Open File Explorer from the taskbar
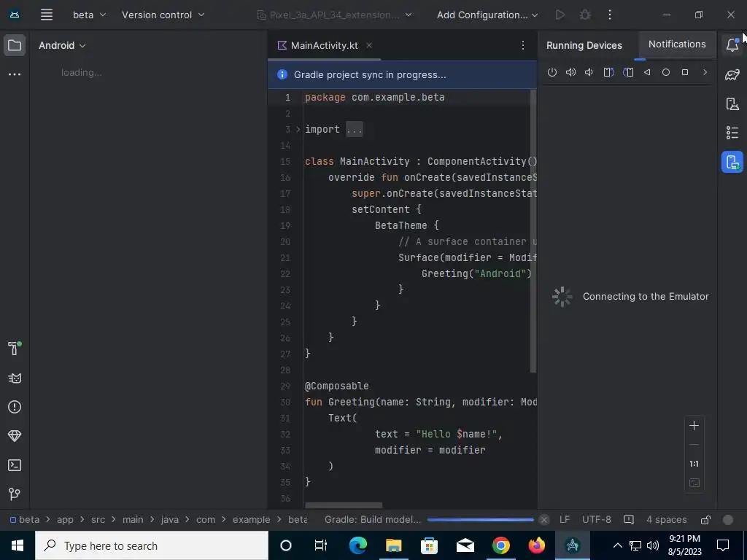Viewport: 747px width, 560px height. [x=393, y=545]
